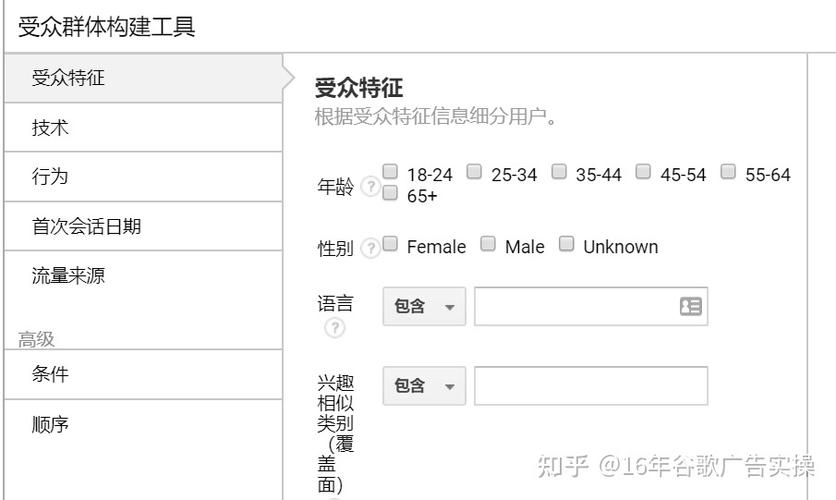The image size is (836, 500).
Task: Select the 条件 advanced tab
Action: tap(143, 374)
